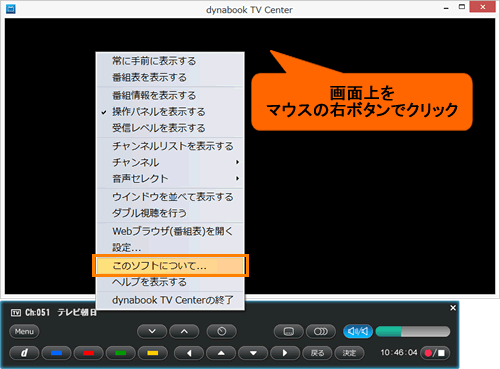
Task: Select 番組情報を表示する menu item
Action: click(170, 95)
